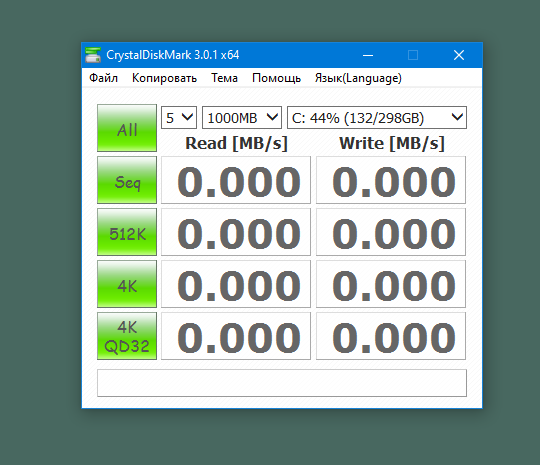The width and height of the screenshot is (540, 465).
Task: Open the test count dropdown showing 5
Action: pyautogui.click(x=179, y=117)
